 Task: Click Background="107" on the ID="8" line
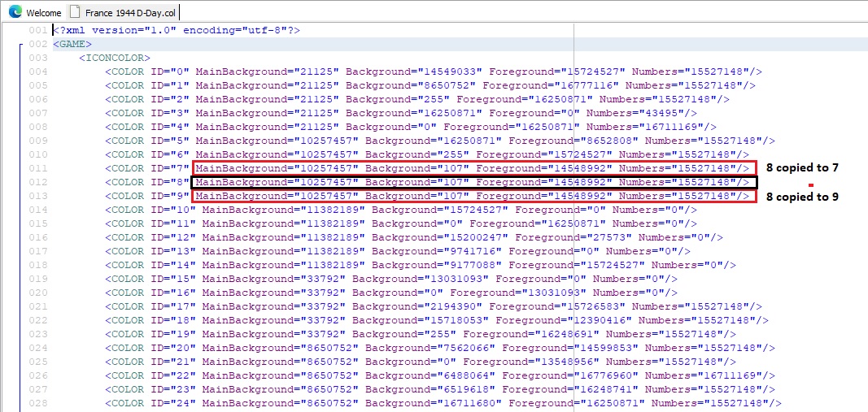pos(417,182)
